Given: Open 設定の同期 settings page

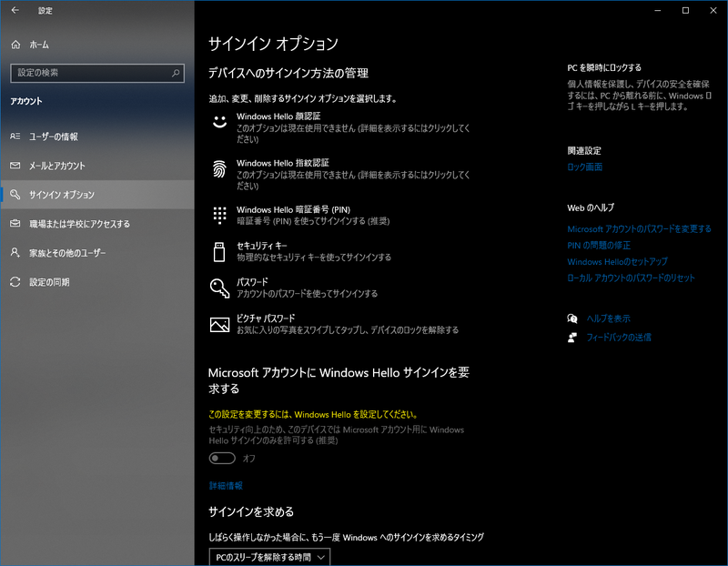Looking at the screenshot, I should [49, 282].
